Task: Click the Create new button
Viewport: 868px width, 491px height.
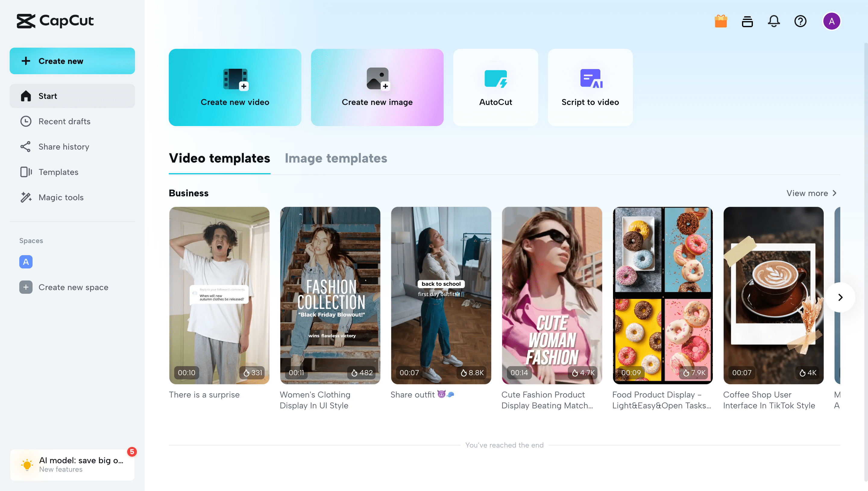Action: 72,61
